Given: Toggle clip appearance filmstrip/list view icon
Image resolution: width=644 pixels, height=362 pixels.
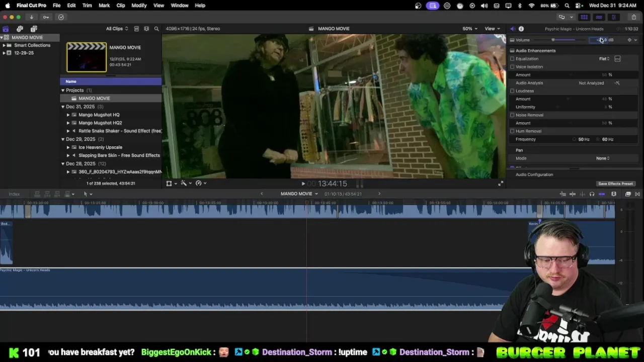Looking at the screenshot, I should pyautogui.click(x=136, y=29).
